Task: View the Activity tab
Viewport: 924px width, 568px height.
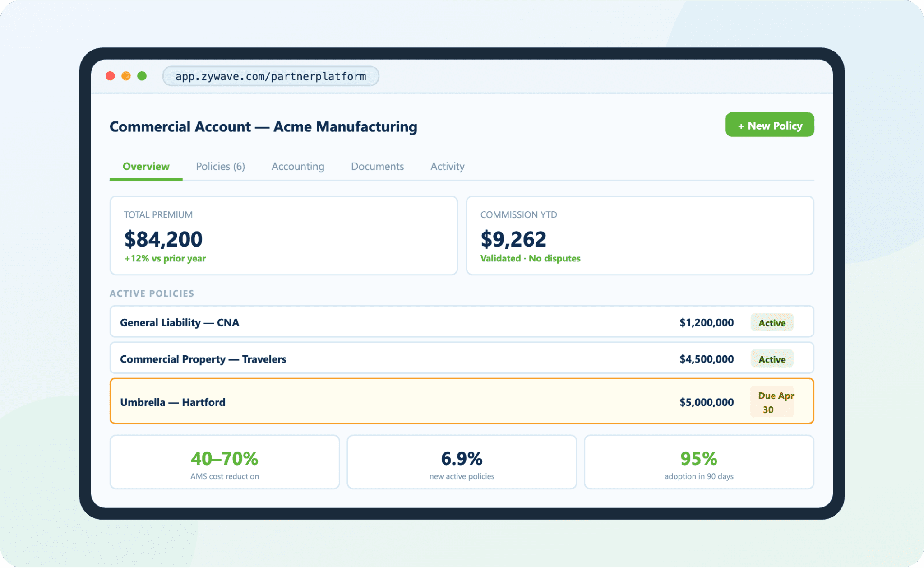Action: pyautogui.click(x=447, y=166)
